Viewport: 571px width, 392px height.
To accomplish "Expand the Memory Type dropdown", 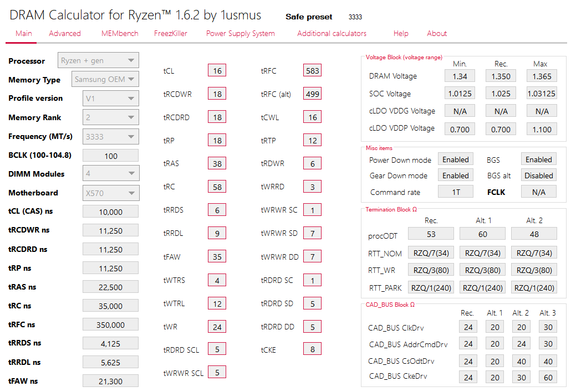I will (105, 79).
